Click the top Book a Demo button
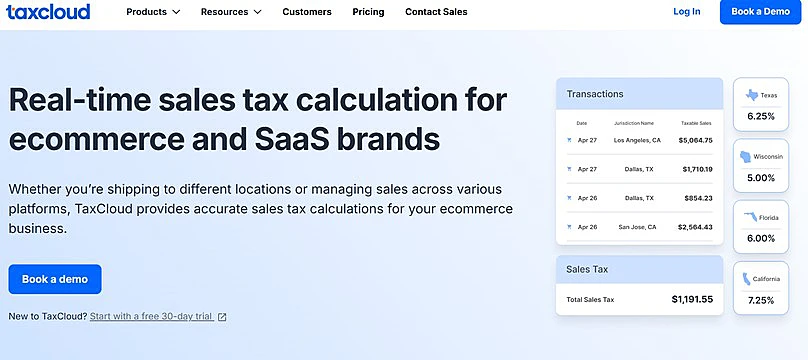The height and width of the screenshot is (360, 808). coord(760,12)
